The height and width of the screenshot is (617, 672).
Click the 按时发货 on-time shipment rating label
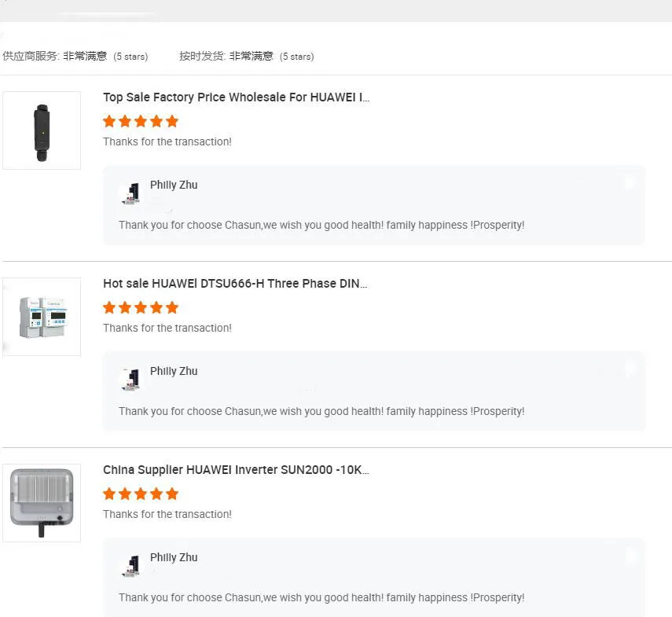[x=202, y=57]
